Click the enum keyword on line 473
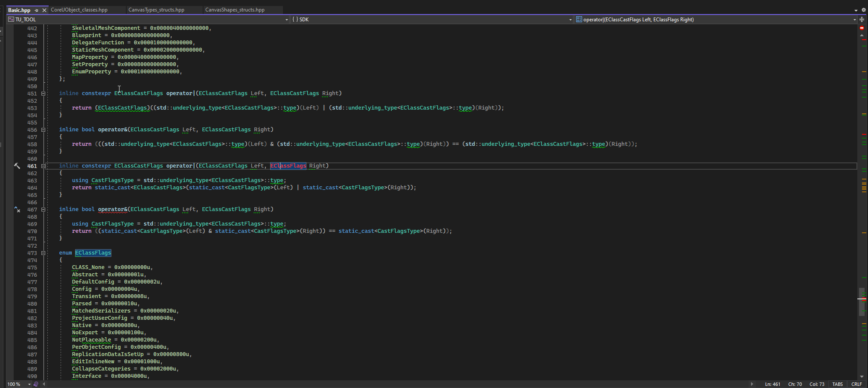 click(65, 253)
